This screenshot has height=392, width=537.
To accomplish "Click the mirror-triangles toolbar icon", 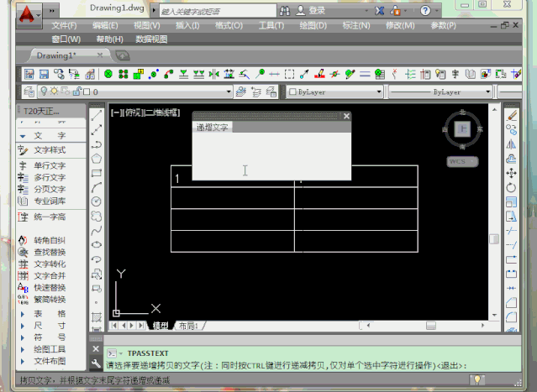I will (214, 74).
